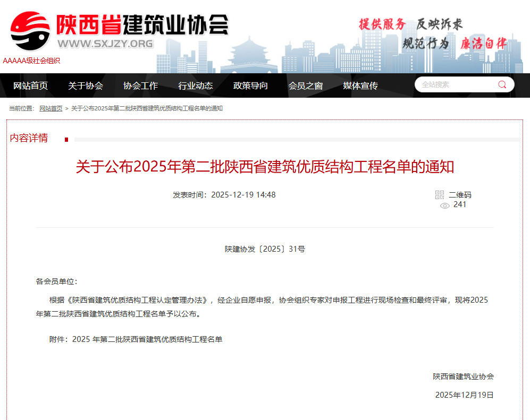Open the 媒体宣传 menu item

coord(360,85)
